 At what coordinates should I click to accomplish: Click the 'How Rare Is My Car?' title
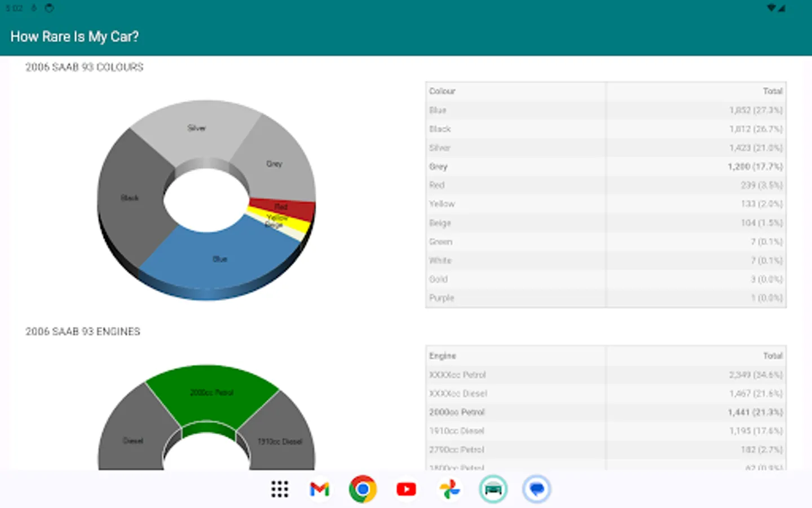74,37
